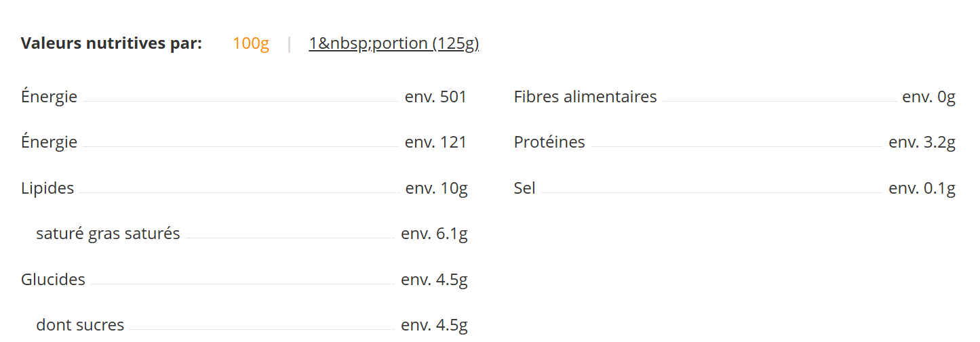Click the Glucides label
The image size is (980, 342).
[x=53, y=280]
